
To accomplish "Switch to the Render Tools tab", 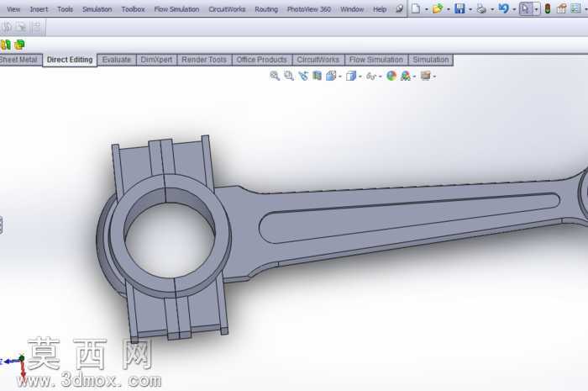I will (x=204, y=60).
